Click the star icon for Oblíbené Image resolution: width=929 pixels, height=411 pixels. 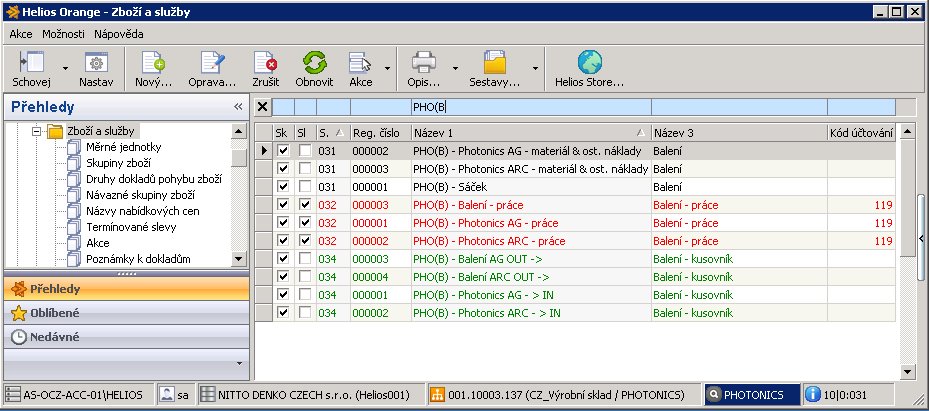[x=19, y=313]
